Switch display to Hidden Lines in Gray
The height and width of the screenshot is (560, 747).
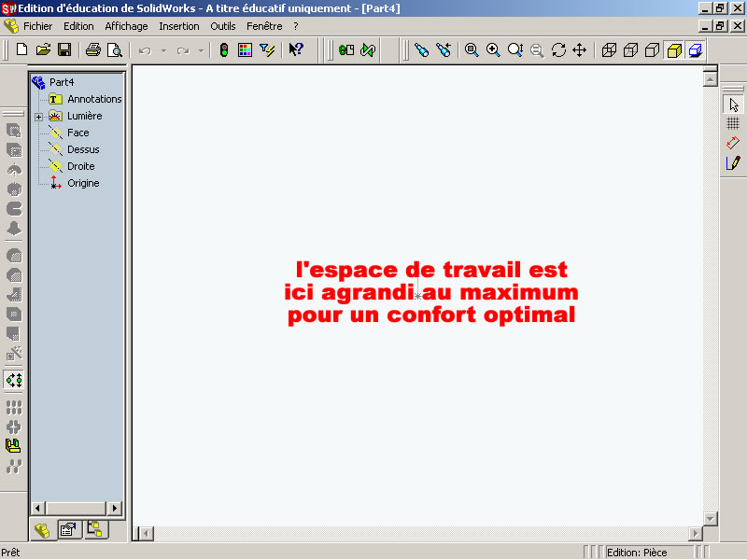(630, 49)
